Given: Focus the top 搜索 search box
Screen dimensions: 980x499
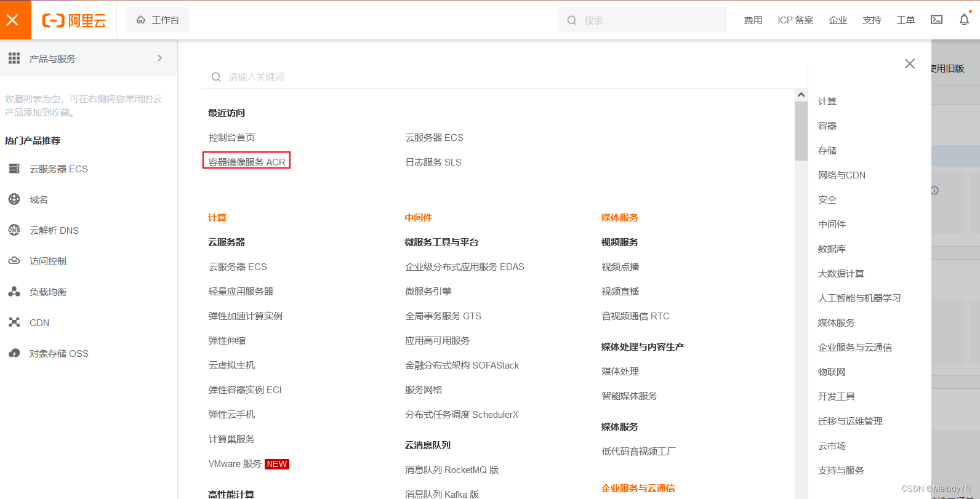Looking at the screenshot, I should pyautogui.click(x=642, y=20).
